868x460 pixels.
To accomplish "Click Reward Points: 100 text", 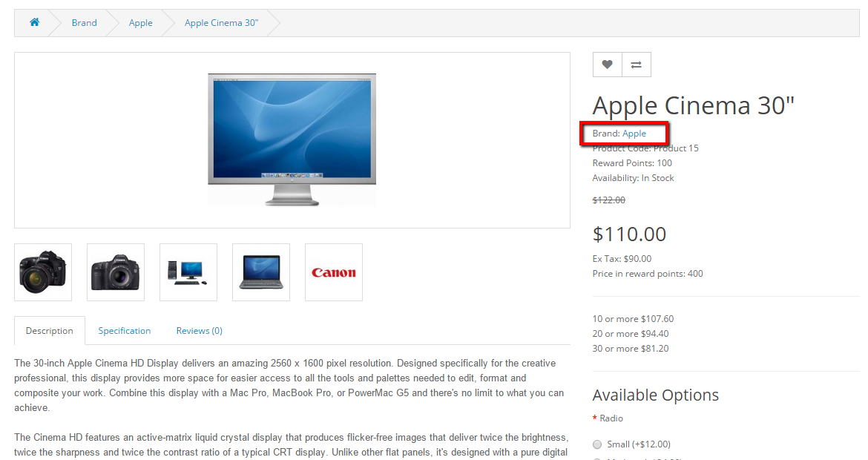I will click(632, 163).
